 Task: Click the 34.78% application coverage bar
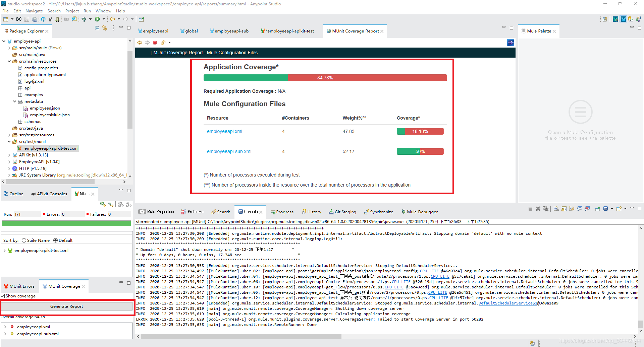coord(325,78)
